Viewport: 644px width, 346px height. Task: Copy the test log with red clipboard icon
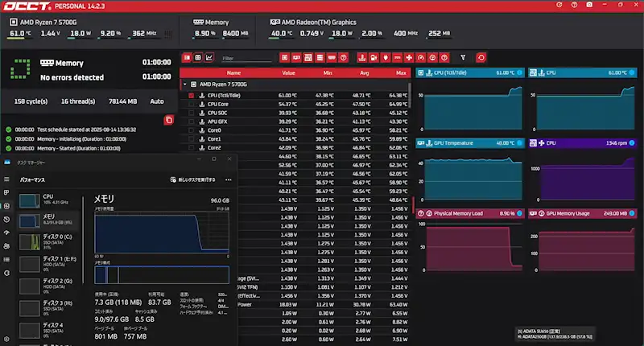(x=169, y=120)
